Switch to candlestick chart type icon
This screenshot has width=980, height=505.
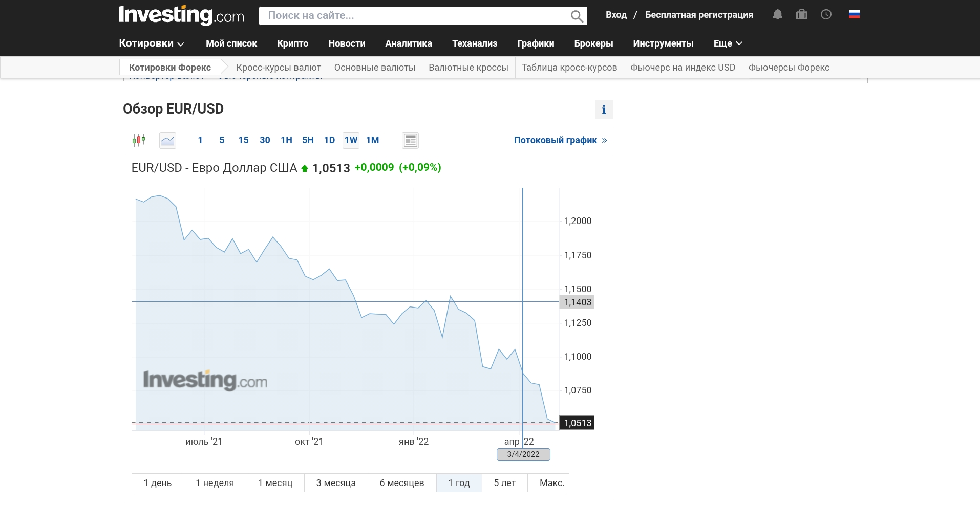139,140
